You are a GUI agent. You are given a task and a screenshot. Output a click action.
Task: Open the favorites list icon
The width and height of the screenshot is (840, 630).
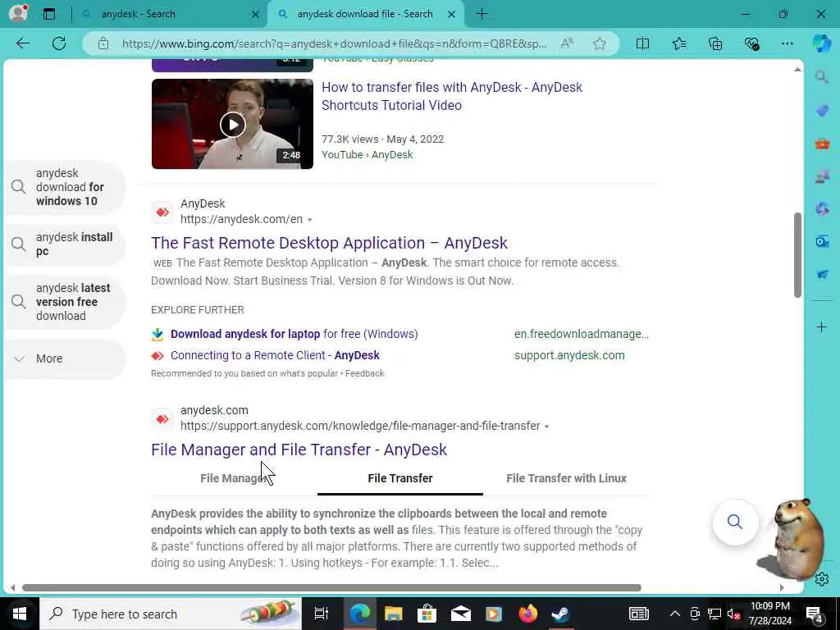(678, 43)
